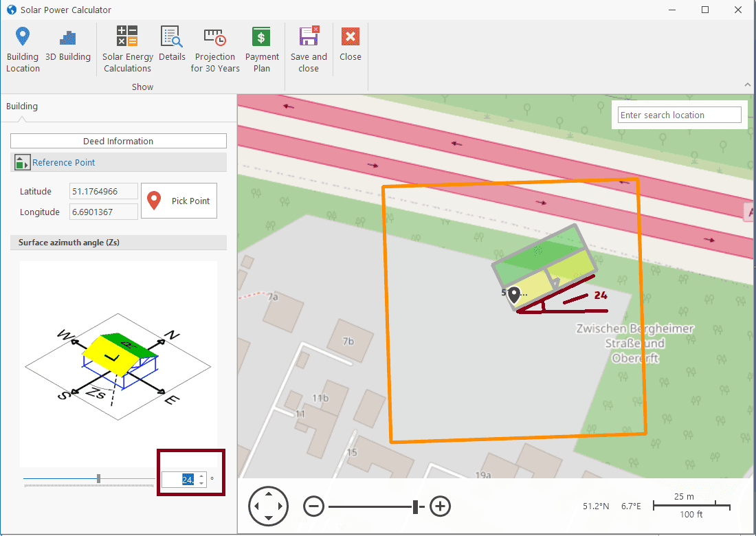Select the Building tab

coord(22,107)
